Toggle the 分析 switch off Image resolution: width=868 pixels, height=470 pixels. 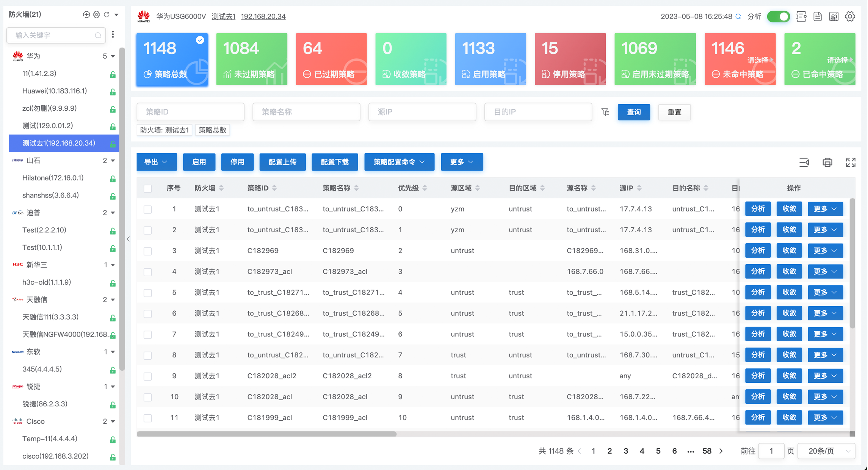(x=778, y=16)
